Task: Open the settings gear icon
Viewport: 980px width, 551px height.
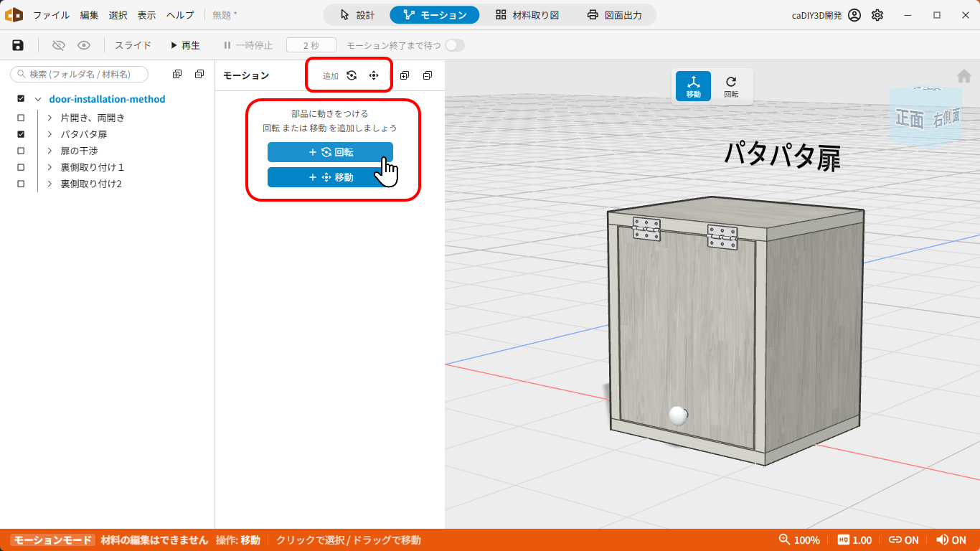Action: (877, 15)
